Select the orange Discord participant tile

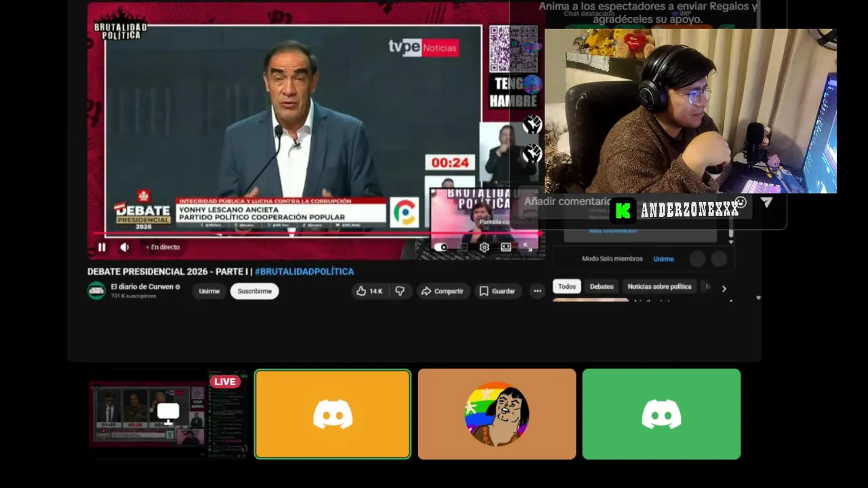click(332, 414)
